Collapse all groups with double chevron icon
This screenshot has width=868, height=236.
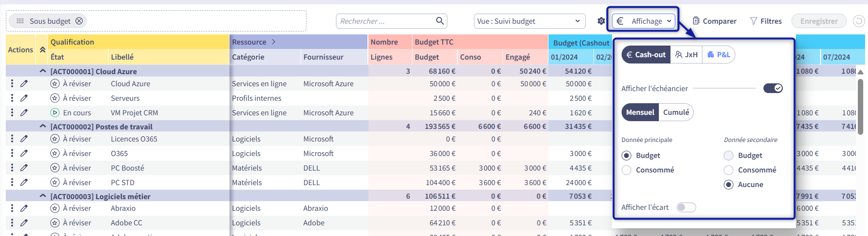43,49
